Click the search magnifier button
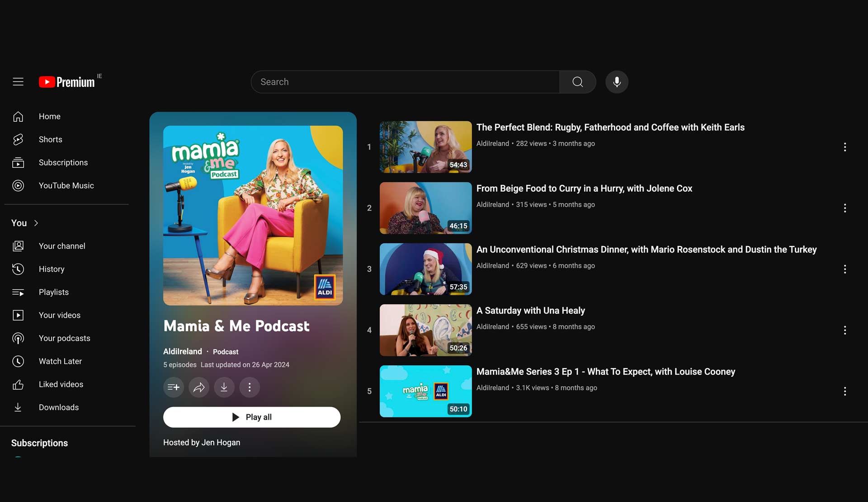Screen dimensions: 868x502 pos(577,82)
